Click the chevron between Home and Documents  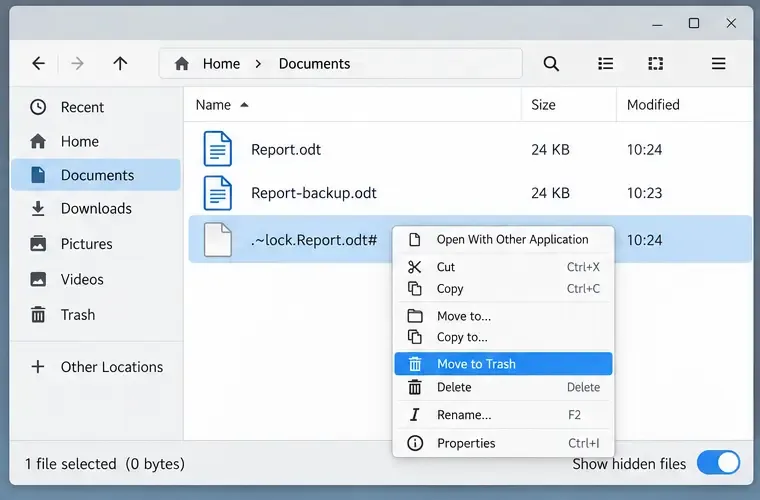pos(258,63)
